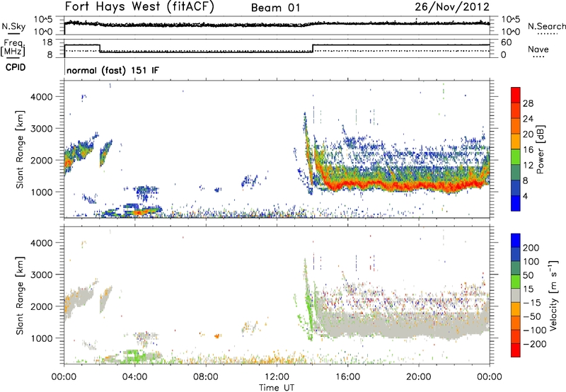Pick the bright green segment of velocity colorbar
The width and height of the screenshot is (566, 392).
coord(516,282)
